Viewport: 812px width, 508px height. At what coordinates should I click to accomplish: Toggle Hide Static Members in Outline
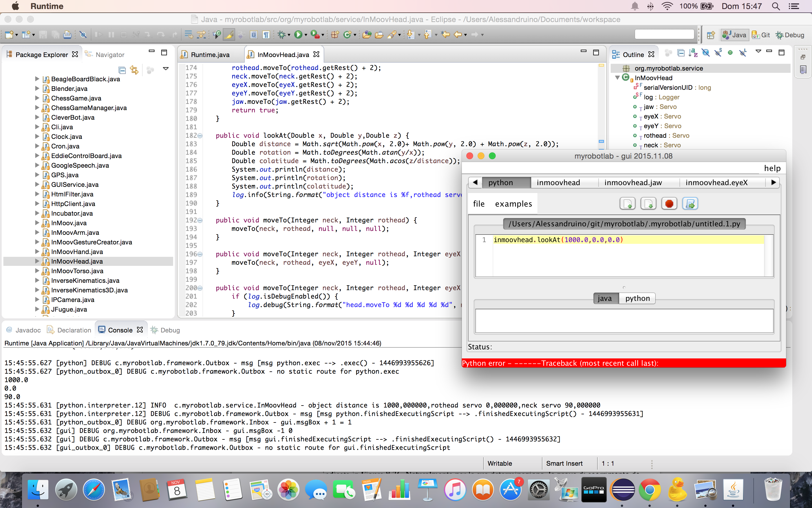[718, 53]
